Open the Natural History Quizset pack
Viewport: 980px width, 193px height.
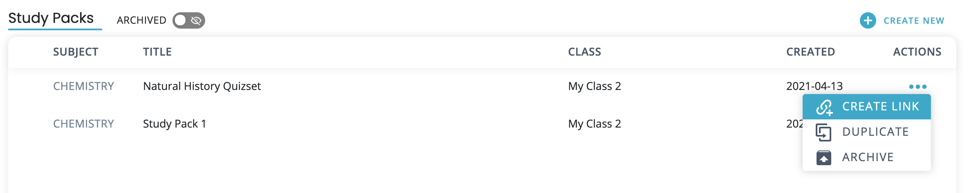pos(202,86)
